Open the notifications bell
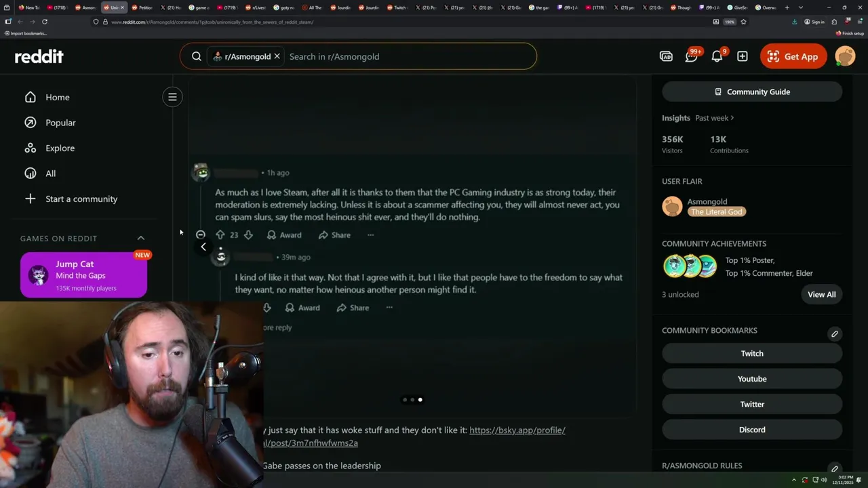 pos(717,57)
